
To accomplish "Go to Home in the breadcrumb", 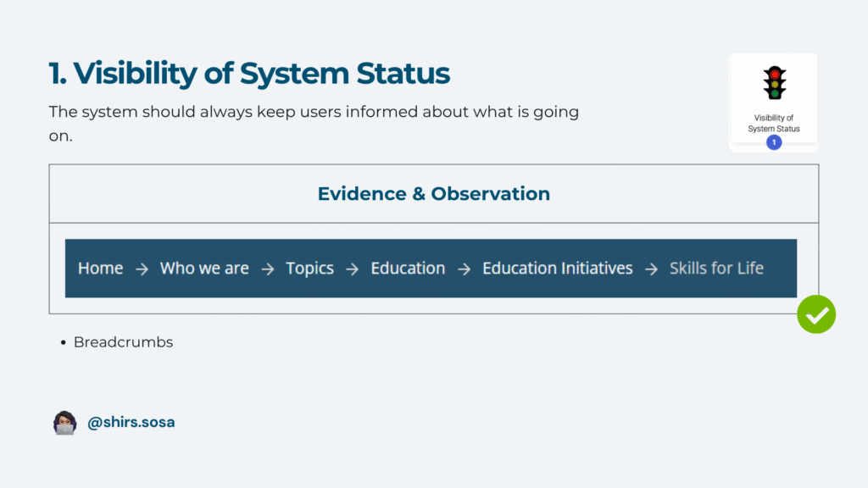I will (x=100, y=269).
